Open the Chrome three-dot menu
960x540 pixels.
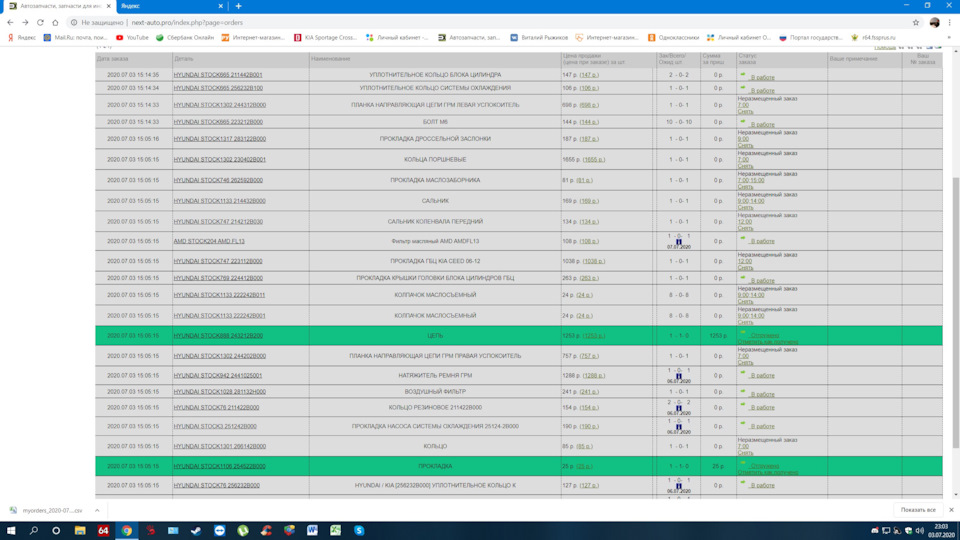950,23
